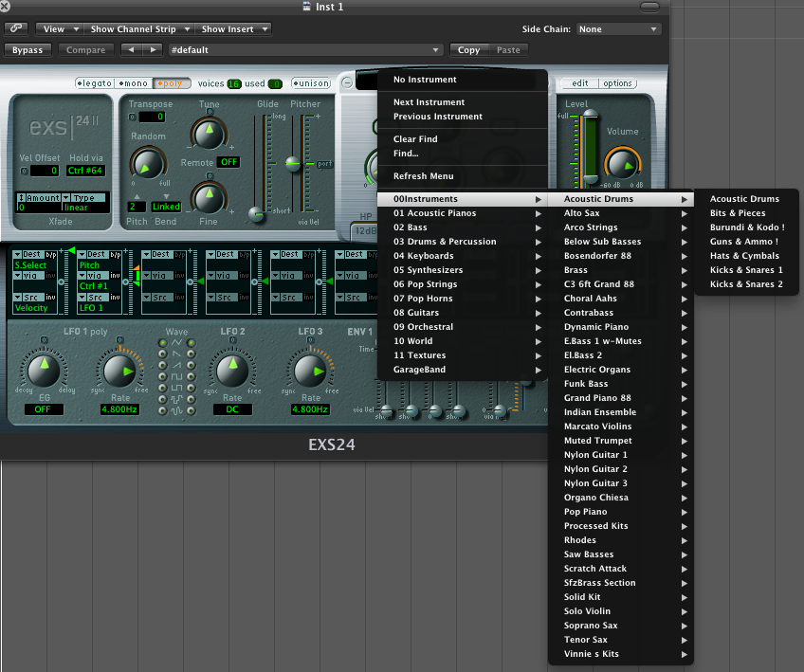The width and height of the screenshot is (804, 672).
Task: Select Next Instrument menu entry
Action: click(462, 102)
